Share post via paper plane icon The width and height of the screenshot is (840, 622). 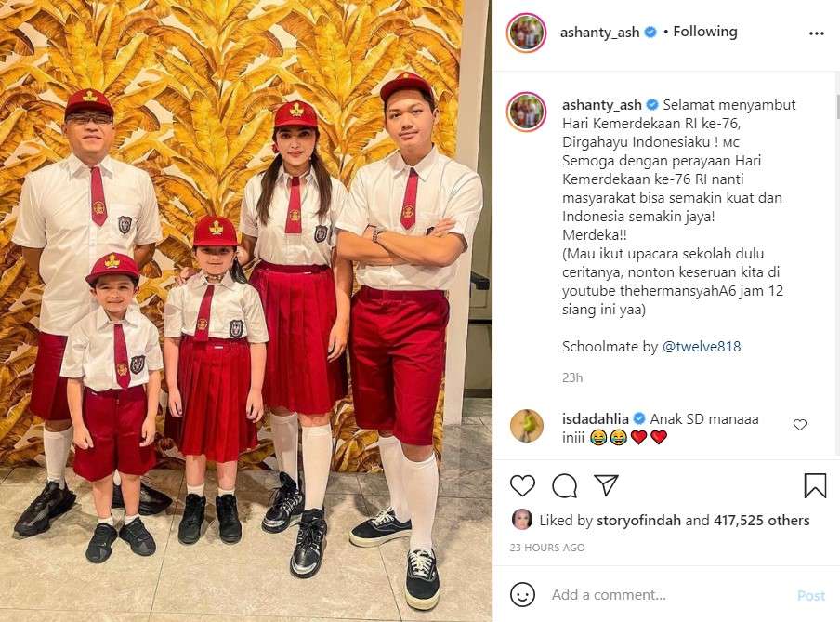pyautogui.click(x=607, y=485)
